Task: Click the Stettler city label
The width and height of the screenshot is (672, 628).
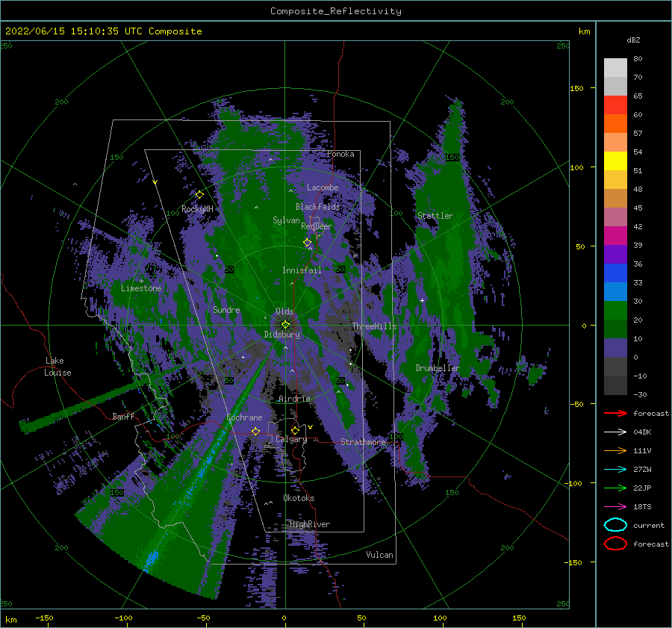Action: 435,216
